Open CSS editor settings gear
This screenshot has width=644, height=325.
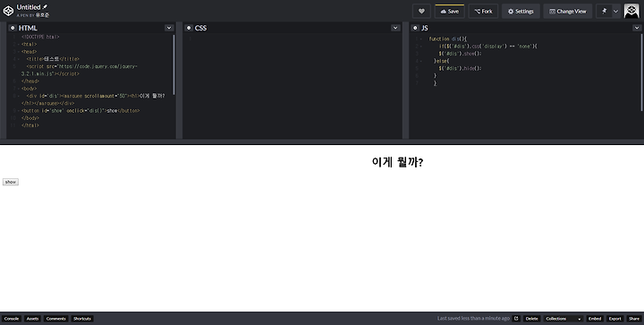point(189,28)
